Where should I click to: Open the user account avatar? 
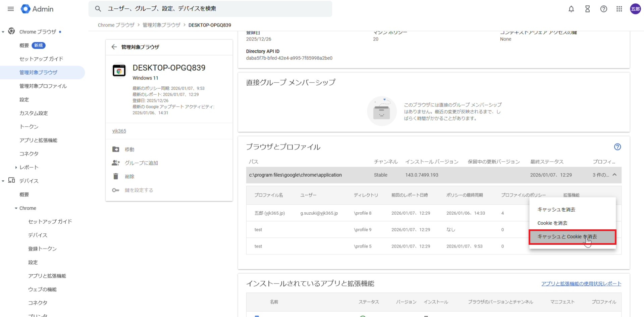pos(635,9)
